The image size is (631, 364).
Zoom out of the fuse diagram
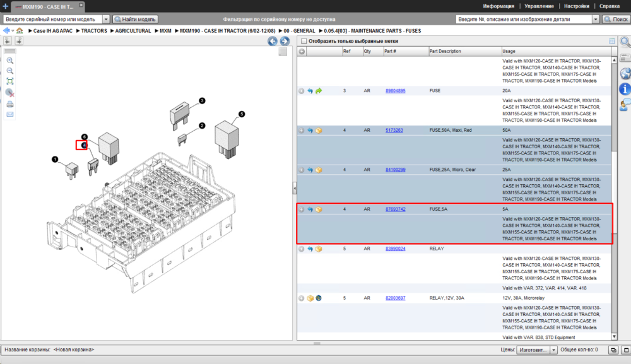tap(10, 71)
